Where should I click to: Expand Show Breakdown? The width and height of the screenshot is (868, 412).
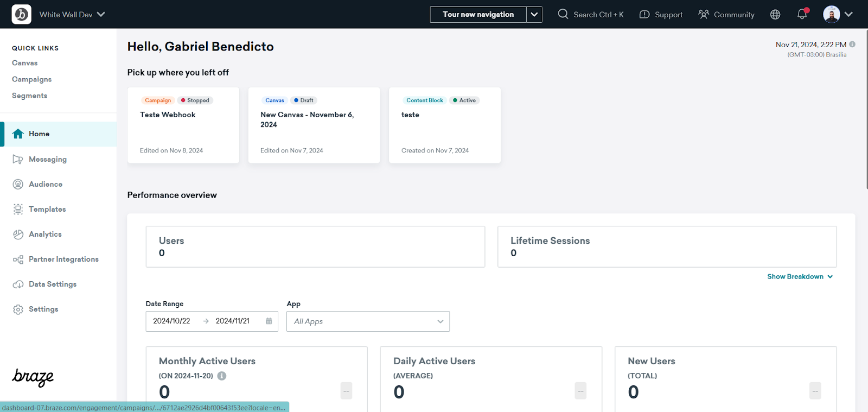click(800, 276)
